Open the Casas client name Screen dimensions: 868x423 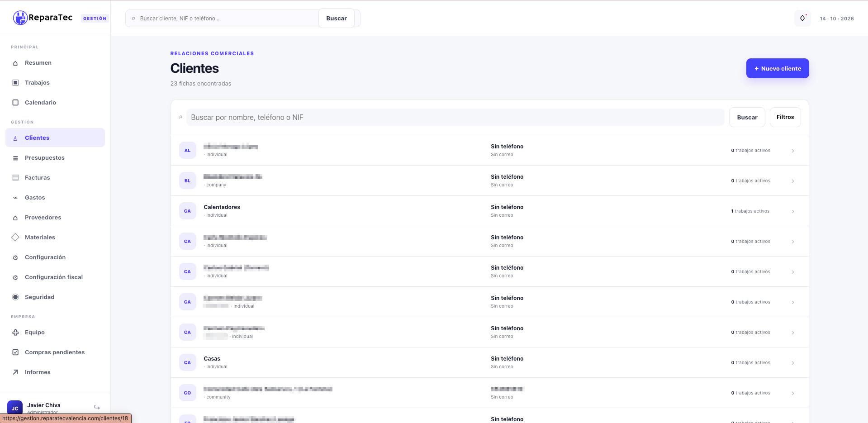(x=212, y=359)
